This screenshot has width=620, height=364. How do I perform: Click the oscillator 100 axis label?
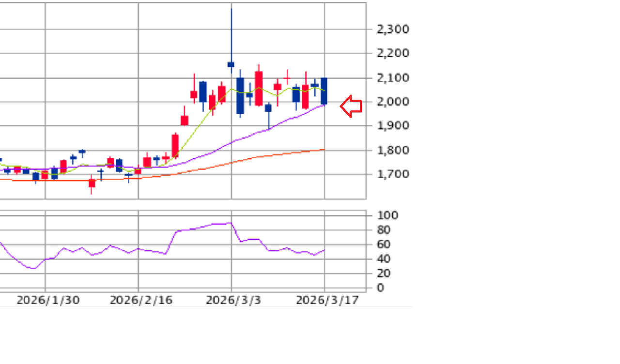[387, 215]
